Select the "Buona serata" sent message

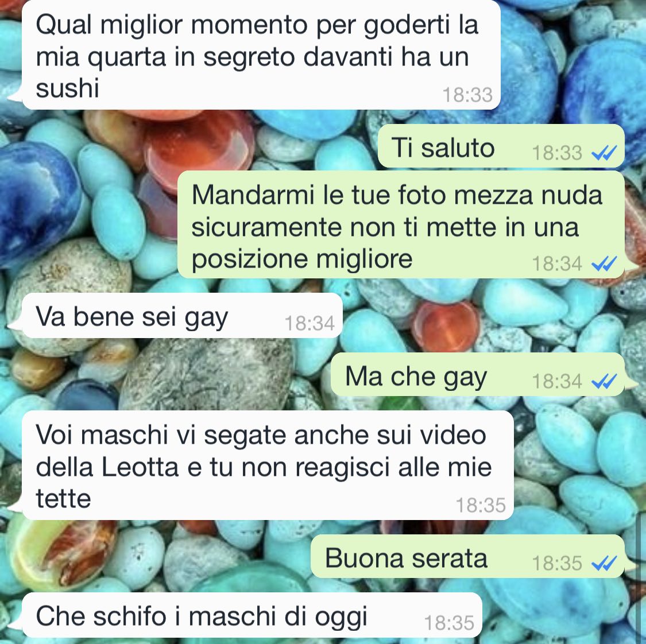467,557
